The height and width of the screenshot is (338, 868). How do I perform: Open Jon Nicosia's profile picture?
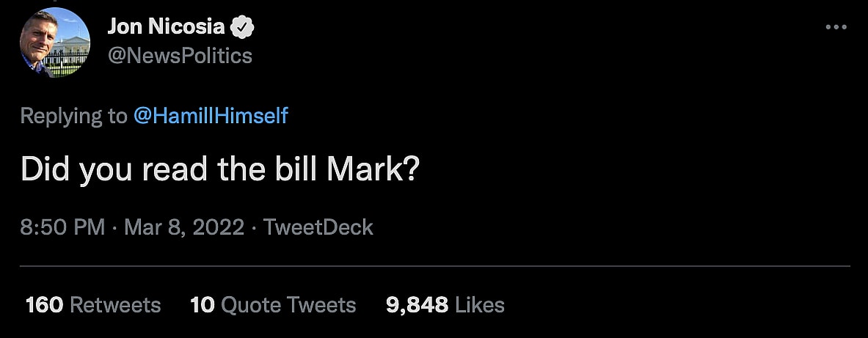tap(56, 43)
